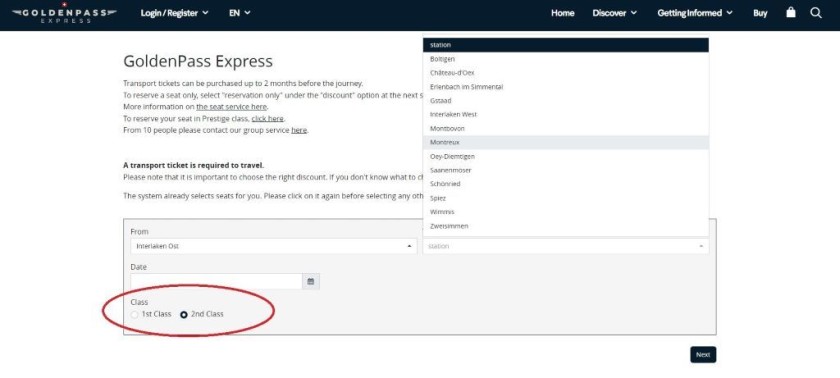Screen dimensions: 840x378
Task: Click the 'From' field label
Action: pos(139,232)
